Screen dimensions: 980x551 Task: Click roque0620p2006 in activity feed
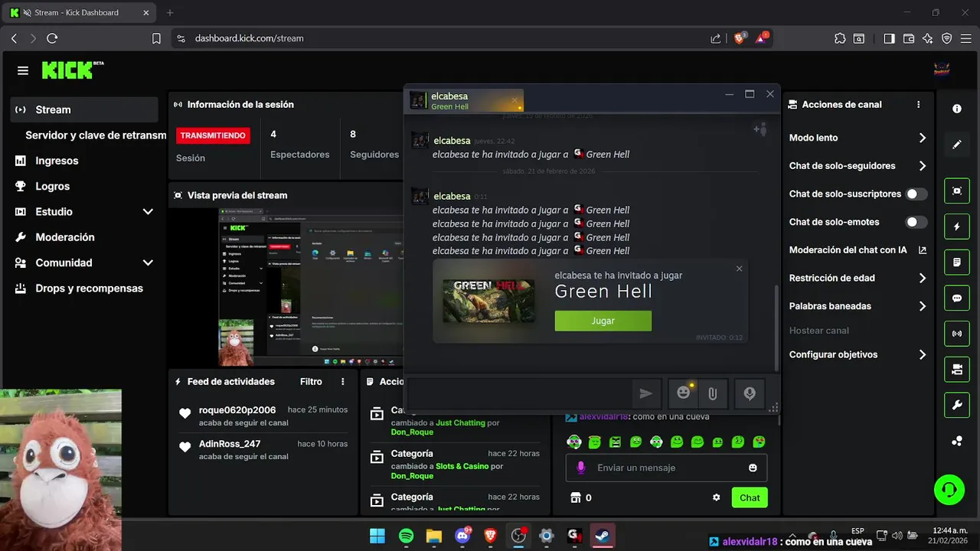tap(237, 410)
